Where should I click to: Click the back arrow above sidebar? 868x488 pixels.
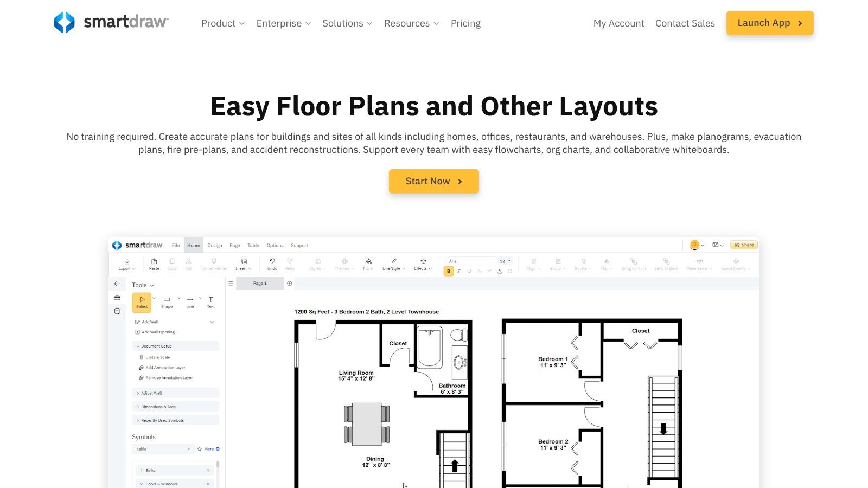(x=117, y=284)
